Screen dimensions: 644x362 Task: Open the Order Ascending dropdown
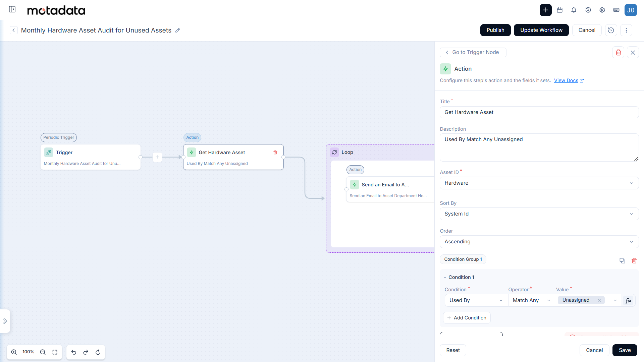click(539, 242)
